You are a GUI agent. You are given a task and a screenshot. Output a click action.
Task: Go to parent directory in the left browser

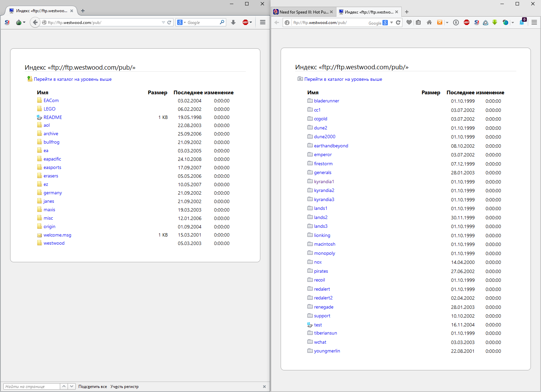click(x=73, y=79)
